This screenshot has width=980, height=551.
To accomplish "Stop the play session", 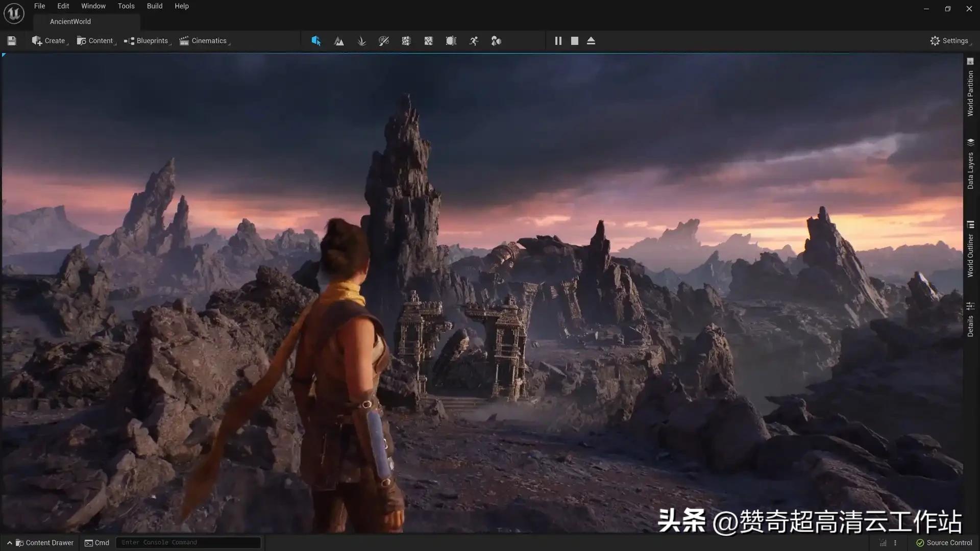I will click(x=575, y=41).
